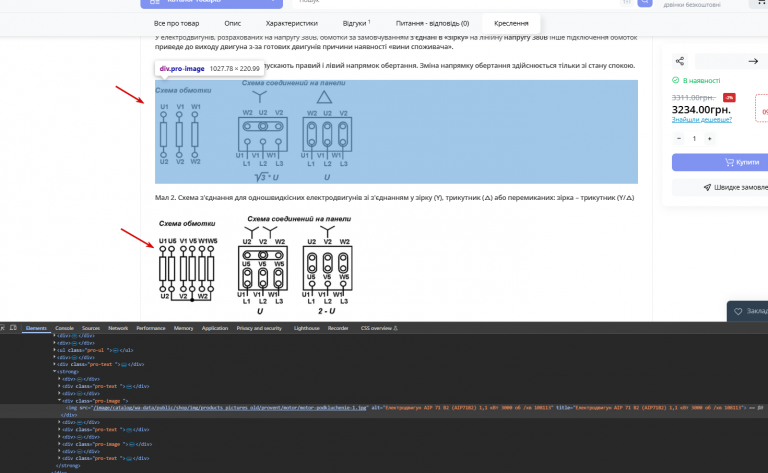Viewport: 768px width, 473px height.
Task: Click the heart icon on the Закладки button
Action: 738,311
